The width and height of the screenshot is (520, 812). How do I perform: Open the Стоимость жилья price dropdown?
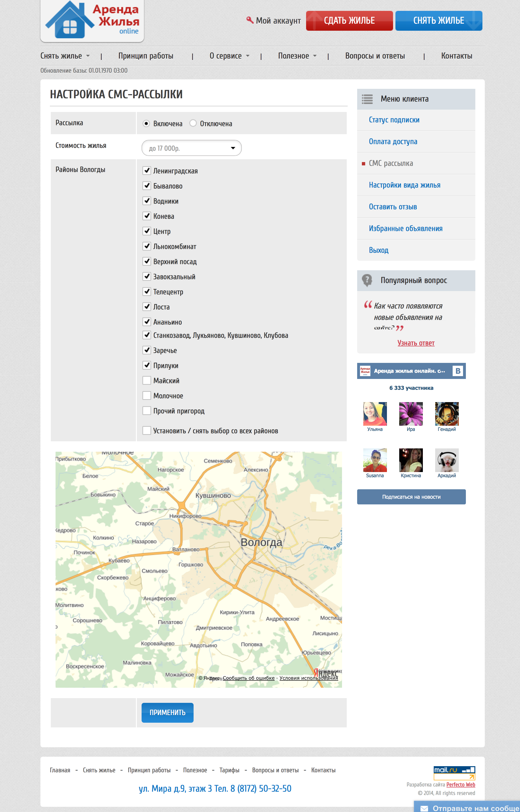(191, 148)
